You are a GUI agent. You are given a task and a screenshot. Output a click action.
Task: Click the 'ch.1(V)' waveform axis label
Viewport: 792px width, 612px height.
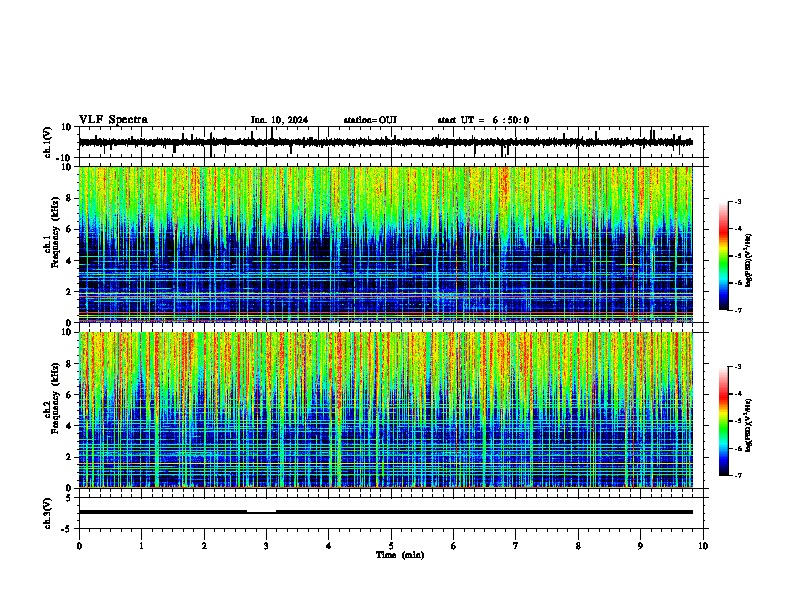[48, 142]
